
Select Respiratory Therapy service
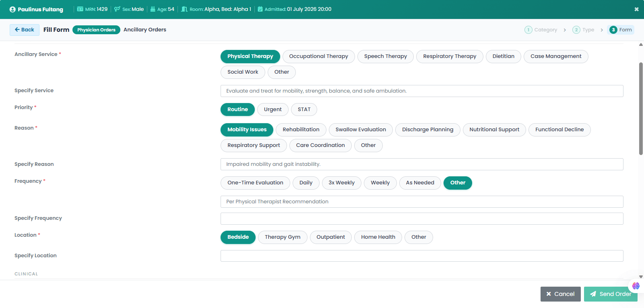(x=450, y=56)
